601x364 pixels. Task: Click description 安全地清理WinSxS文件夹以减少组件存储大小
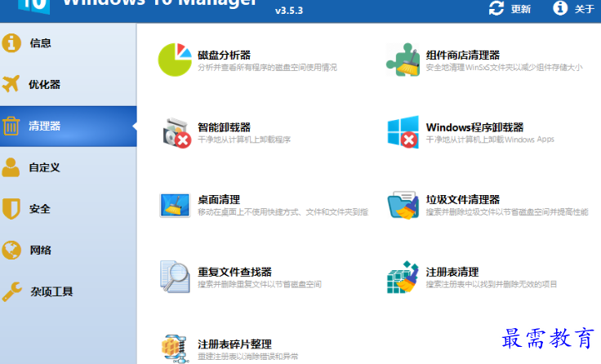point(504,68)
